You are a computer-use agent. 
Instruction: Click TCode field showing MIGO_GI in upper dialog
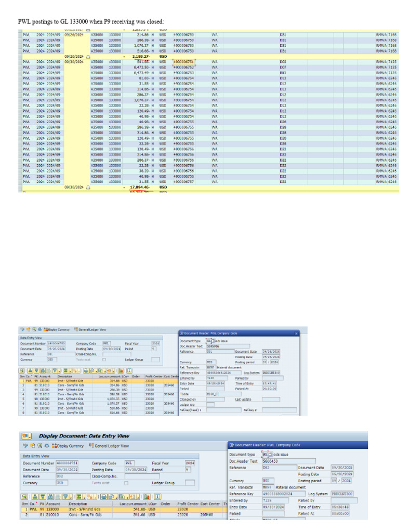tap(223, 394)
